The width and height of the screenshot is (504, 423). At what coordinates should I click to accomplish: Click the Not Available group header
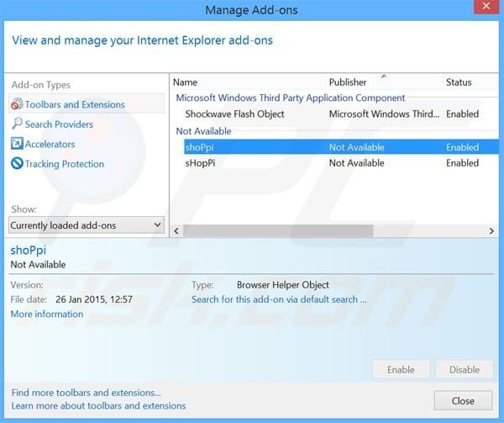click(204, 131)
